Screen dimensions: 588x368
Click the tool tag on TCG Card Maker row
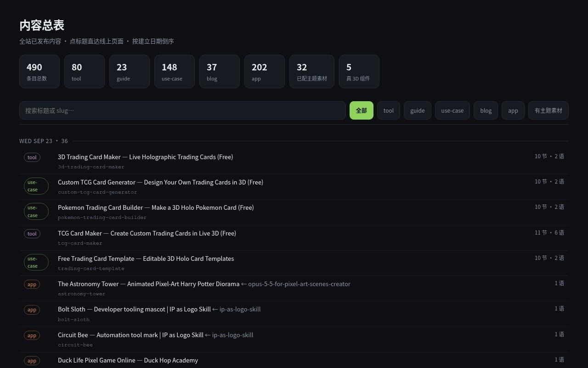[x=32, y=234]
